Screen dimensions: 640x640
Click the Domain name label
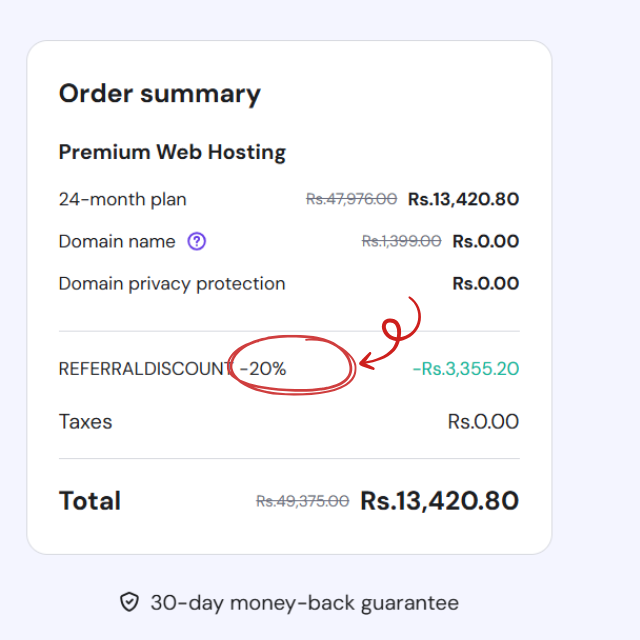tap(117, 241)
